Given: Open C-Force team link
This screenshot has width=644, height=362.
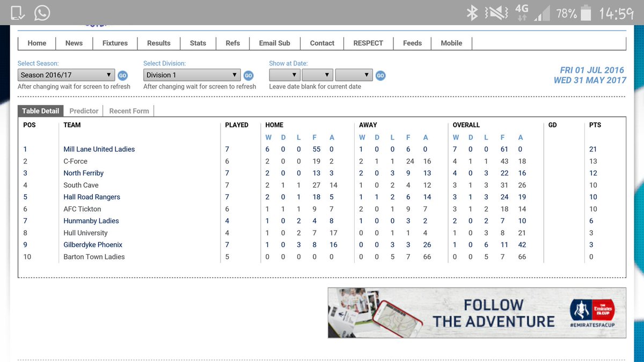Looking at the screenshot, I should pos(75,161).
